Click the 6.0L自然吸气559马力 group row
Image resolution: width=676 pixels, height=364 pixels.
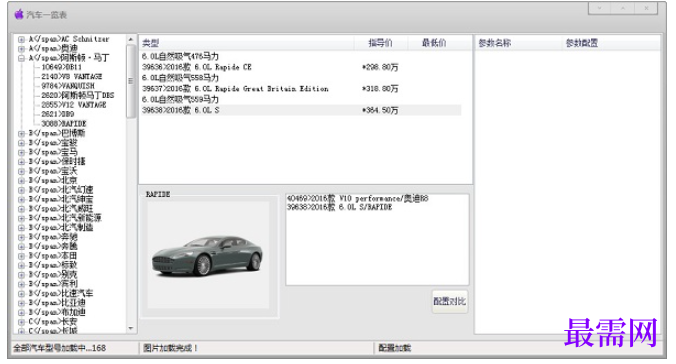pos(301,100)
